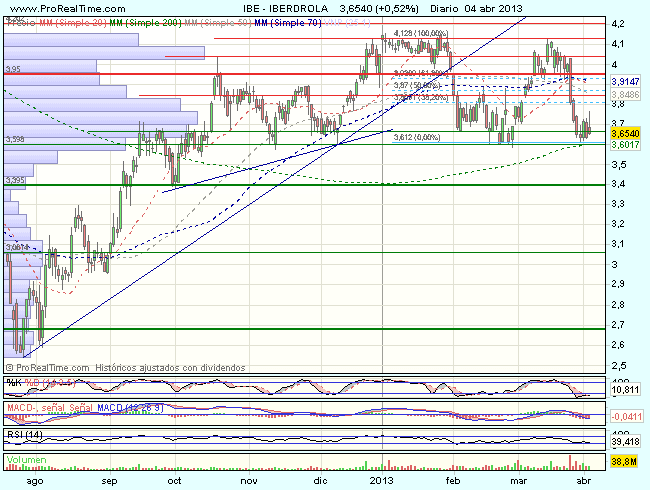Open the RSI(14) indicator label
The height and width of the screenshot is (490, 650).
(x=22, y=436)
